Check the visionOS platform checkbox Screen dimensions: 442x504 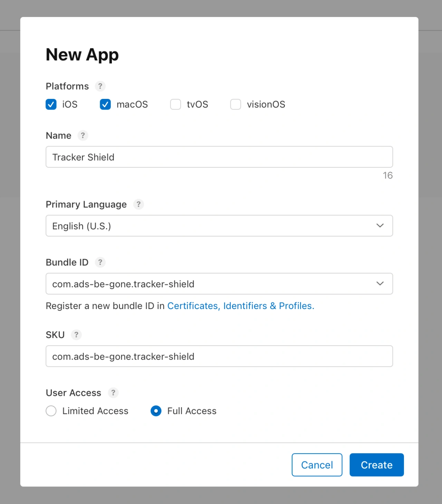[x=236, y=104]
